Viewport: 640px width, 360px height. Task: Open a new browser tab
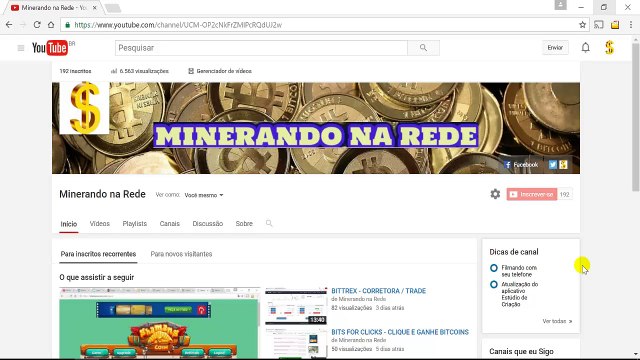coord(112,8)
